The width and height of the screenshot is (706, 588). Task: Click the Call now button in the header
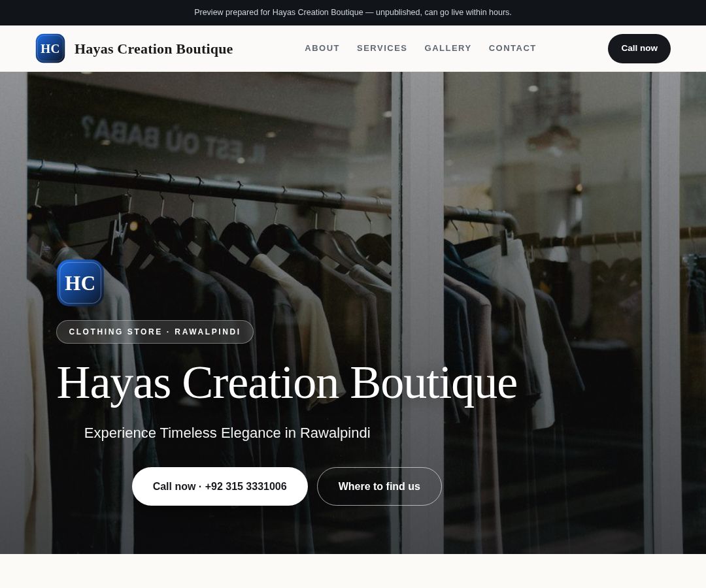(x=639, y=48)
